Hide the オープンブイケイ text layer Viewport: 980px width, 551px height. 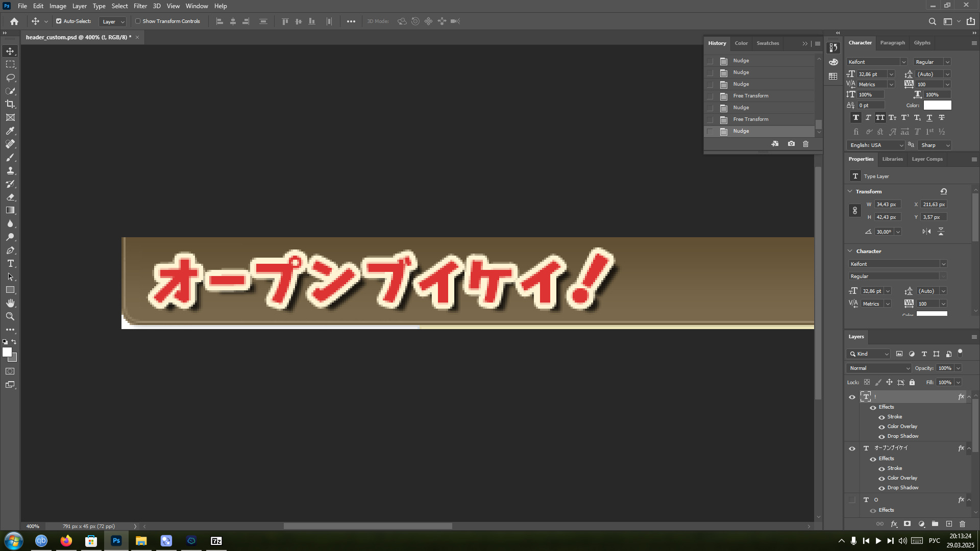(x=852, y=448)
